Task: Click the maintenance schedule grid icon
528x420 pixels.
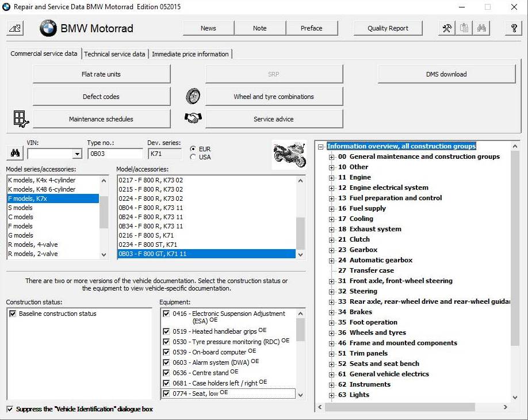Action: tap(21, 119)
